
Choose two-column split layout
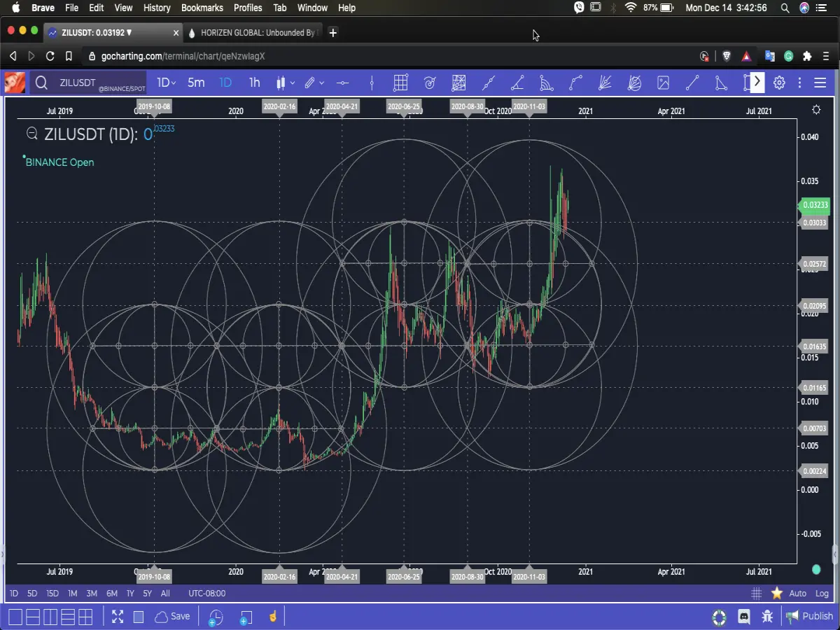50,617
